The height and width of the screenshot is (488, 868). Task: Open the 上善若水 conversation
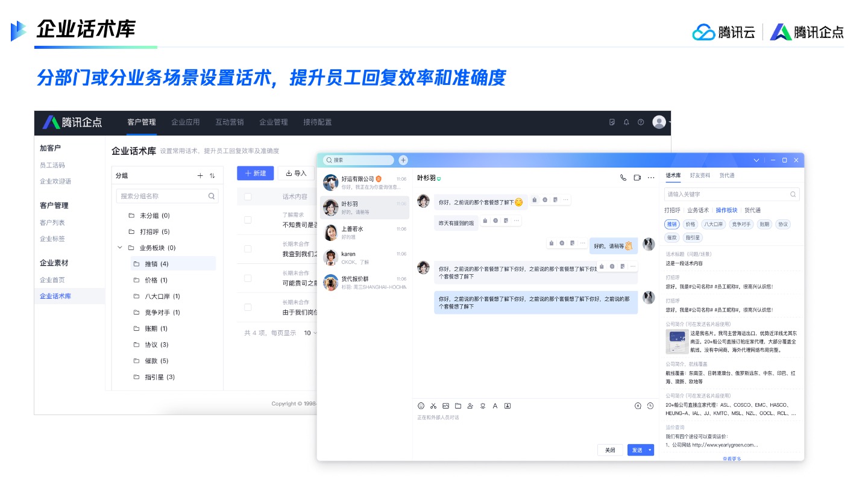pos(365,233)
